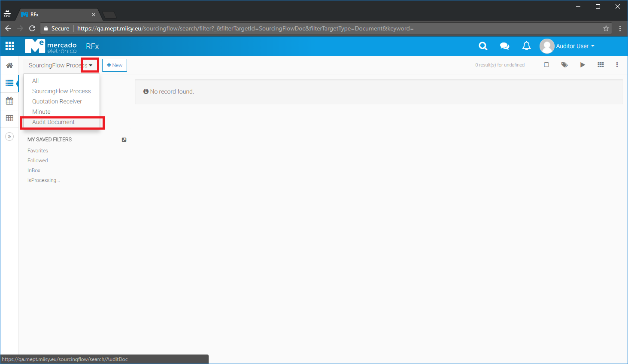Open the chat messages icon
The height and width of the screenshot is (364, 628).
click(504, 46)
